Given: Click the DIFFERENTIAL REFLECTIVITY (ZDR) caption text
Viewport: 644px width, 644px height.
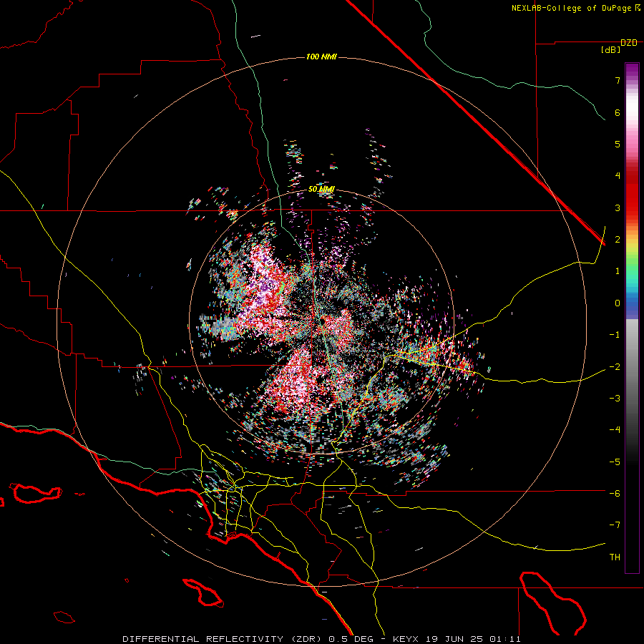Looking at the screenshot, I should coord(223,639).
